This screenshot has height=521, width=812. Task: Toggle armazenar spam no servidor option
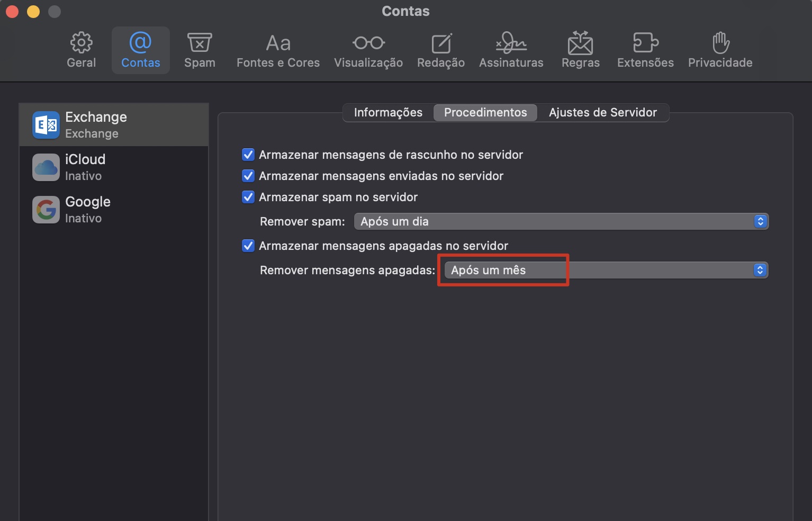click(x=248, y=197)
